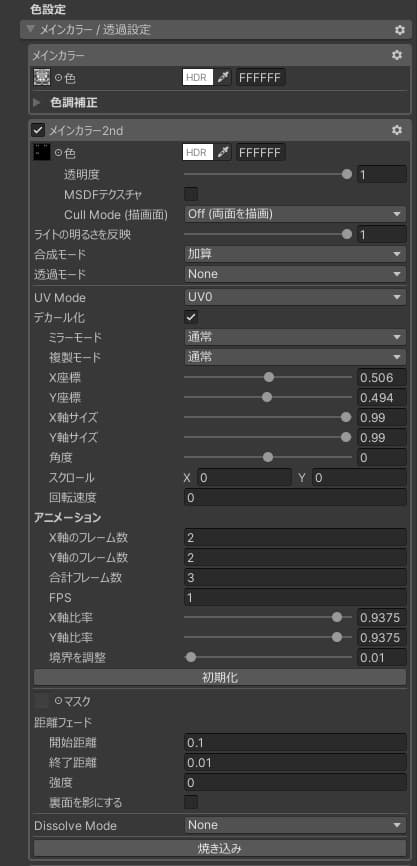This screenshot has width=417, height=866.
Task: Open the Cull Mode dropdown
Action: click(x=295, y=214)
